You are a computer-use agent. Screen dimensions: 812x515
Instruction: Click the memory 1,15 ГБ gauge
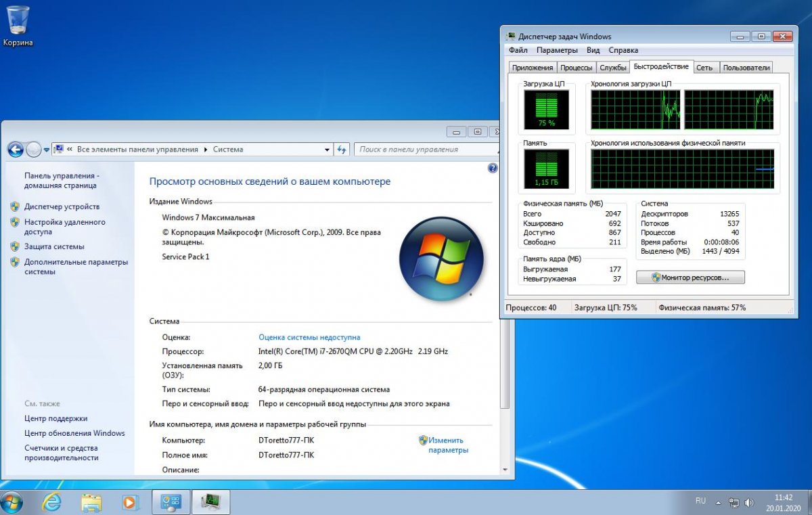click(x=546, y=169)
